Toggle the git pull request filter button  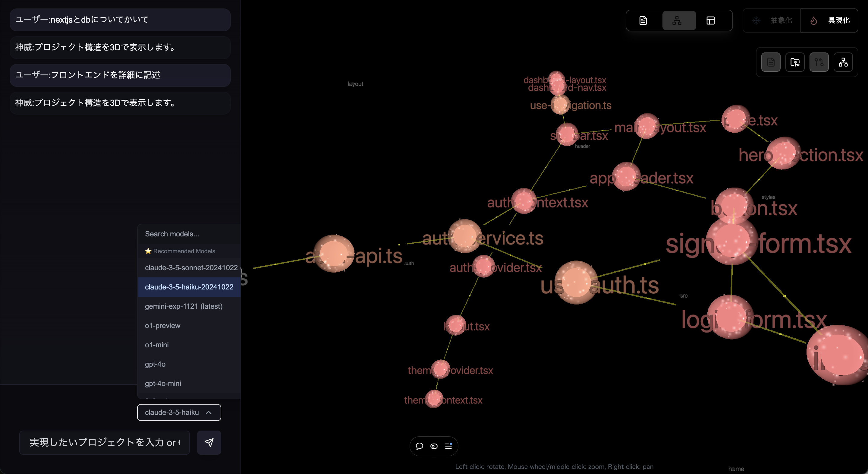tap(819, 62)
